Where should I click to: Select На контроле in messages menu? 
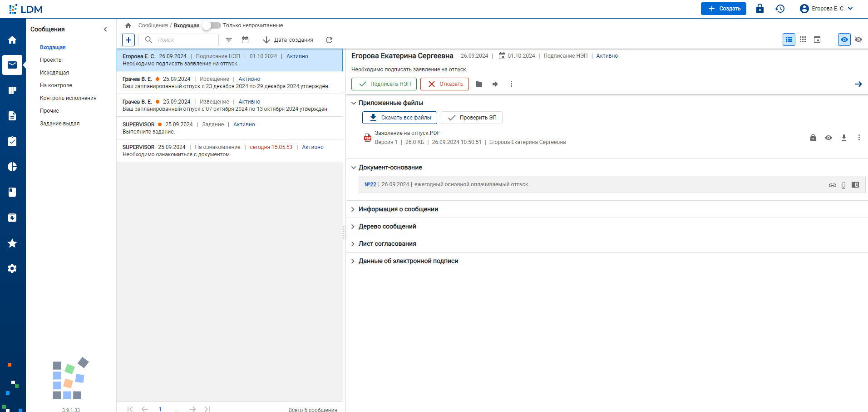[x=56, y=85]
